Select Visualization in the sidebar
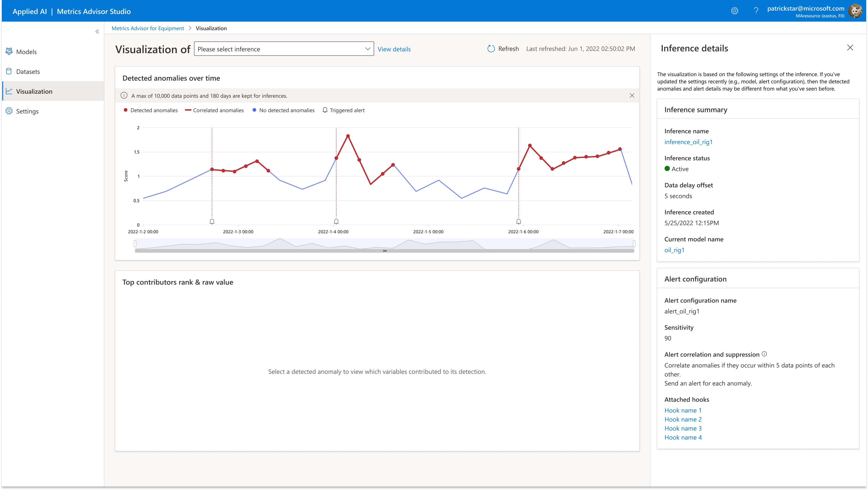Viewport: 868px width, 490px height. point(53,91)
